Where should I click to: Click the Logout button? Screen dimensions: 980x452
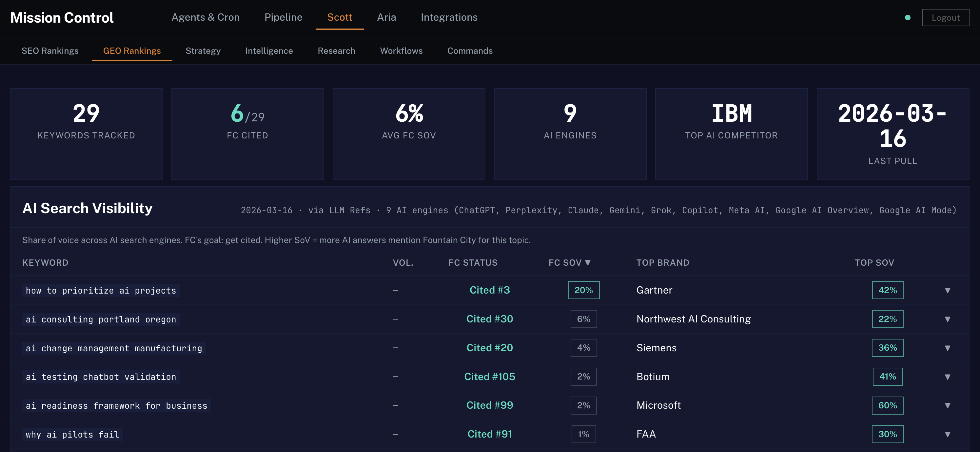(946, 17)
